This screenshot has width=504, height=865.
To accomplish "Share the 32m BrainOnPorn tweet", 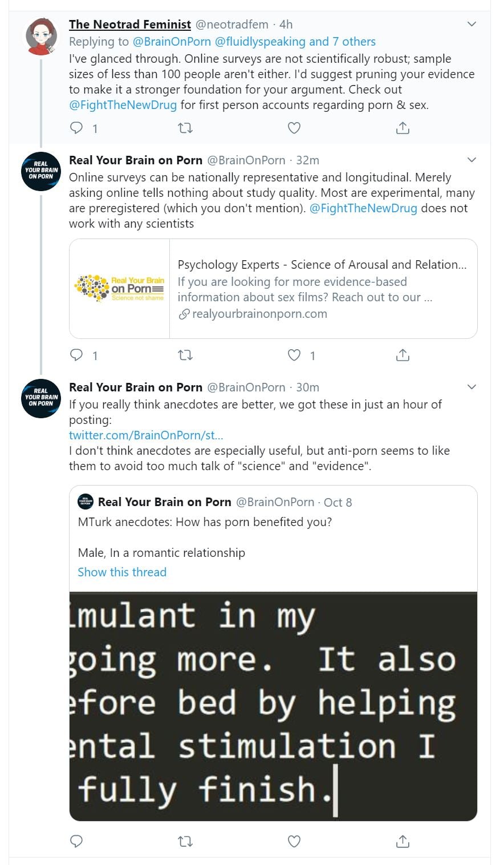I will pyautogui.click(x=403, y=355).
